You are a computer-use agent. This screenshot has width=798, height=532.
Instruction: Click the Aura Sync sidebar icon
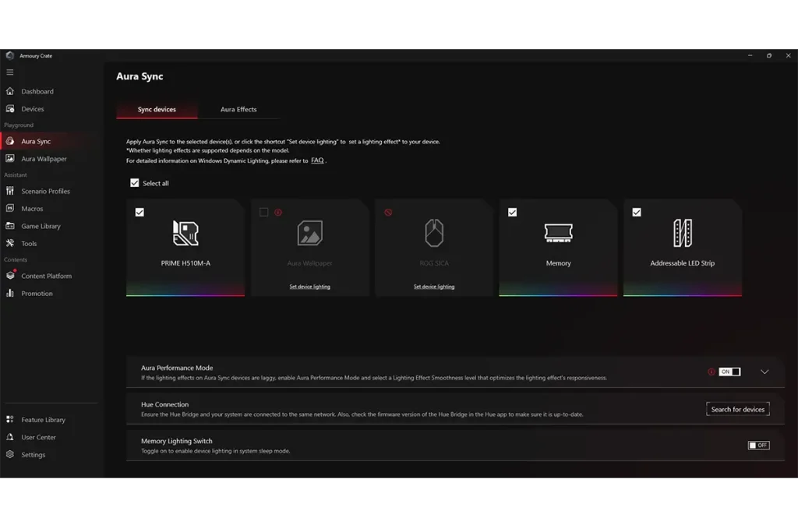tap(10, 141)
